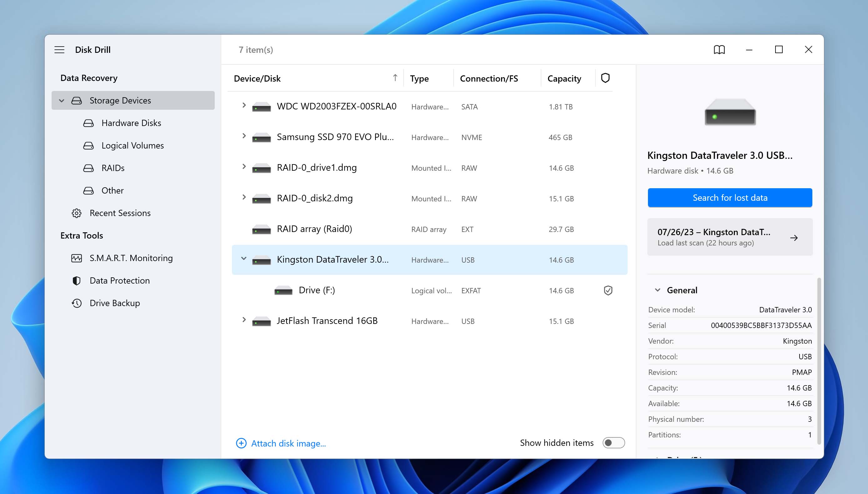
Task: Click the Samsung SSD 970 EVO disk icon
Action: (x=262, y=137)
